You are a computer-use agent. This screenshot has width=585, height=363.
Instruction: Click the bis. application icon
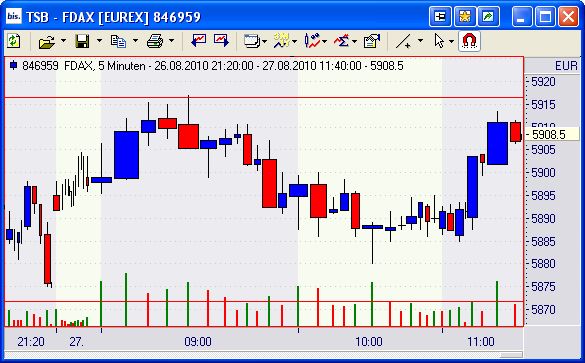[x=14, y=16]
